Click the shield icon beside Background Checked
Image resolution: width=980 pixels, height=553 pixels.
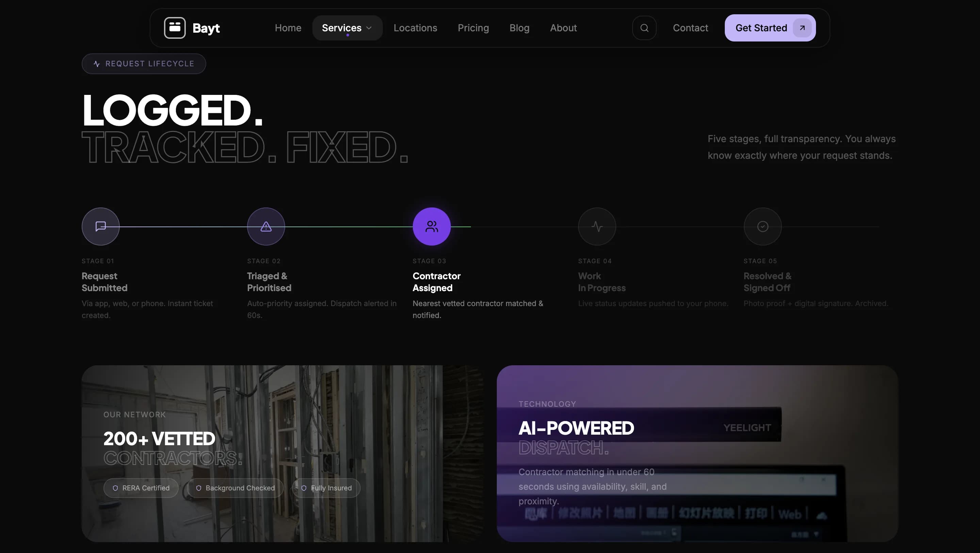pos(199,488)
